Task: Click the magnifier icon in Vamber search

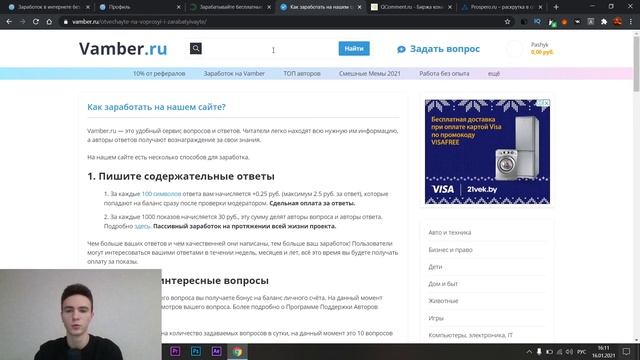Action: (x=196, y=48)
